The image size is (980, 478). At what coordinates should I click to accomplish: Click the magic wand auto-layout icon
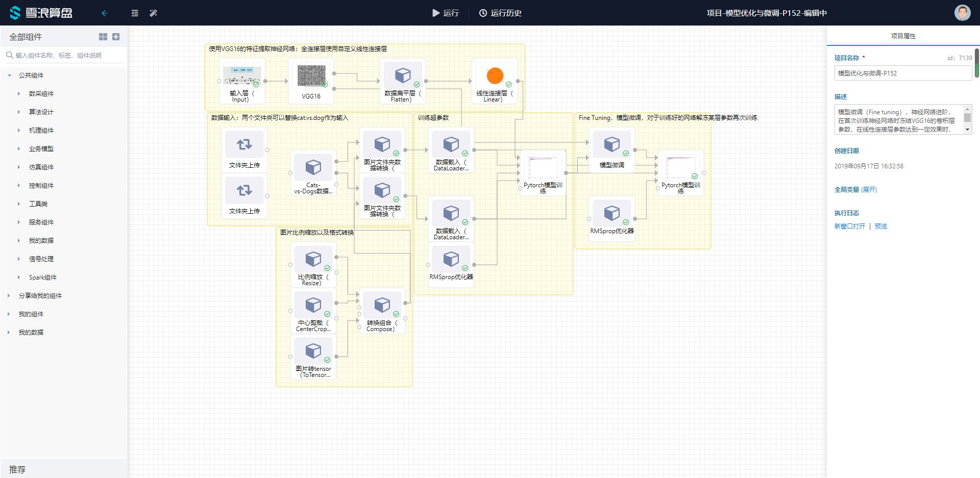153,13
